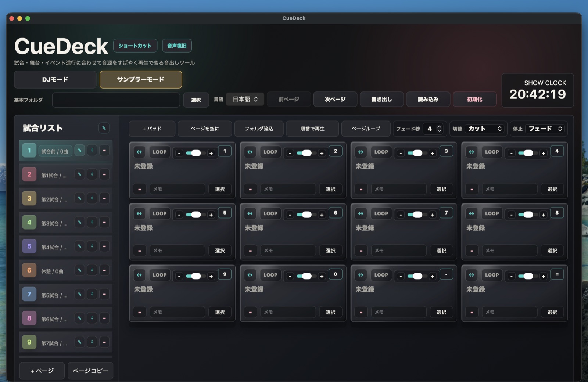Add a new pad with +パッド
Screen dimensions: 588x382
[152, 129]
